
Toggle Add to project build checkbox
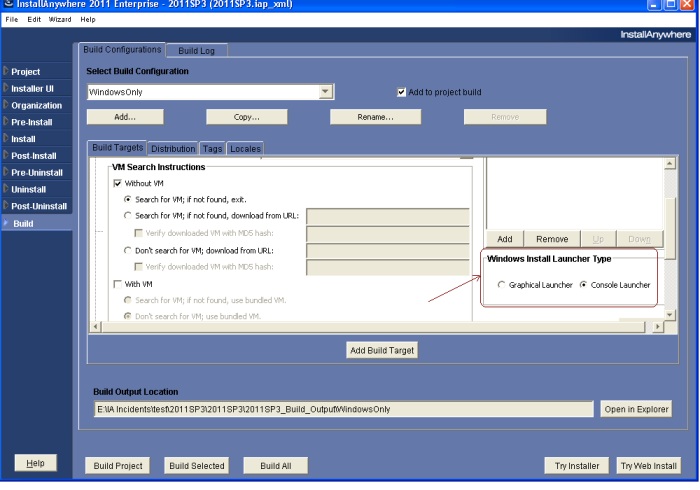pos(401,92)
